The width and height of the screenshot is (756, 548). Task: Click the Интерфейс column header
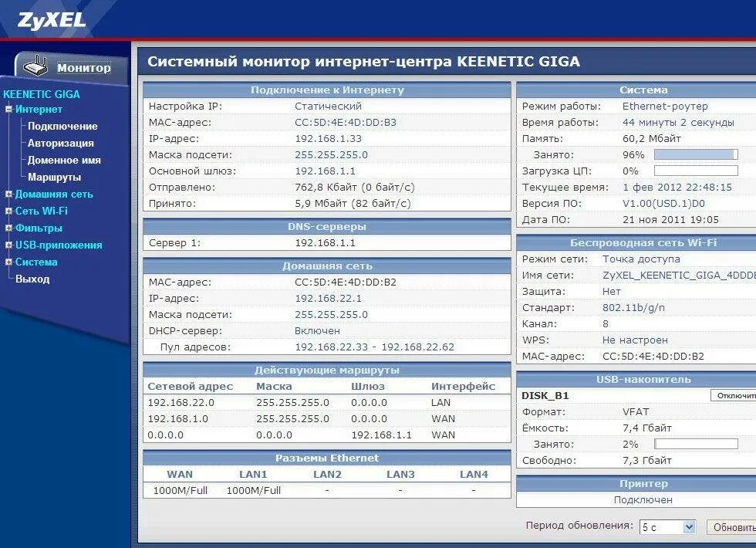click(463, 387)
